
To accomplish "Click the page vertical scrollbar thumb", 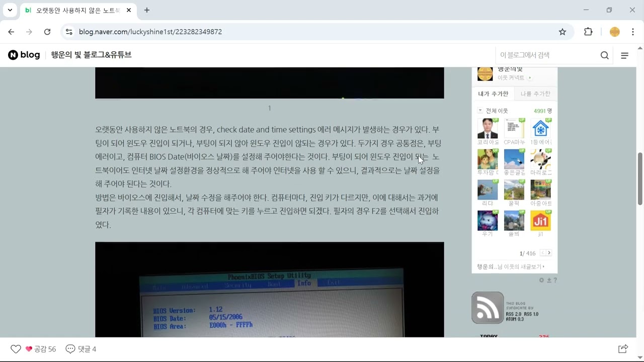I will tap(640, 178).
